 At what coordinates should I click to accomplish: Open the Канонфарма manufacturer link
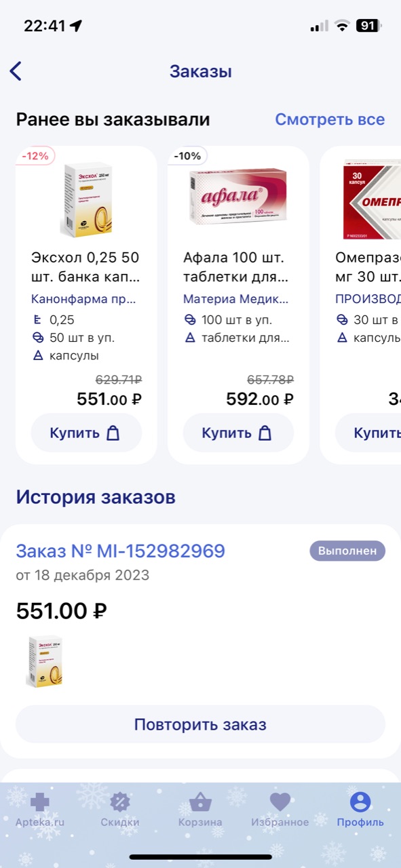point(85,298)
